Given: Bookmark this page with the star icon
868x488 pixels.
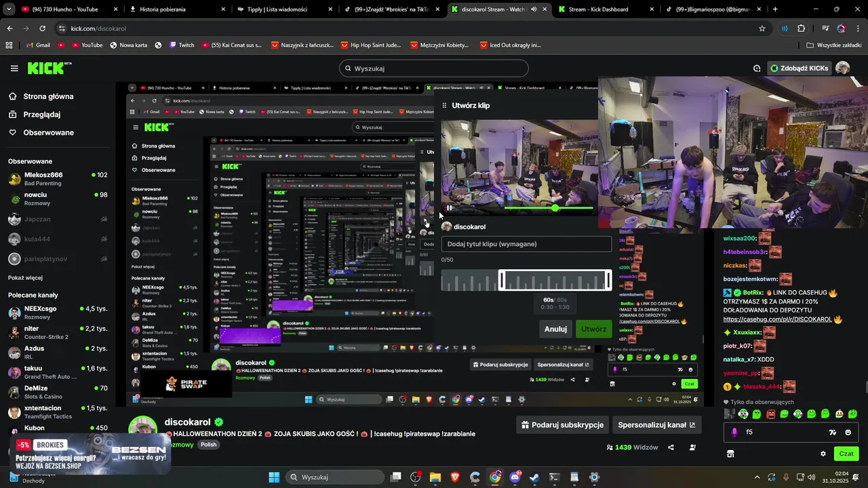Looking at the screenshot, I should point(762,28).
